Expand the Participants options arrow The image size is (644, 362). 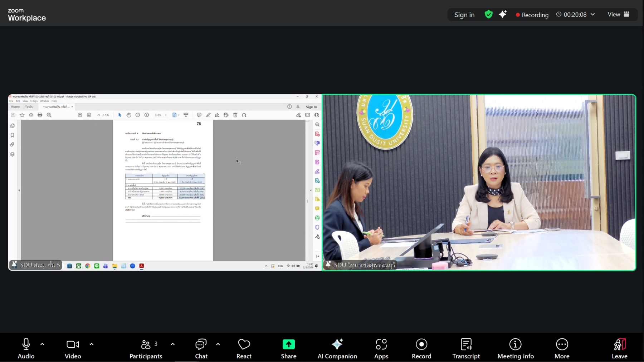pos(173,344)
